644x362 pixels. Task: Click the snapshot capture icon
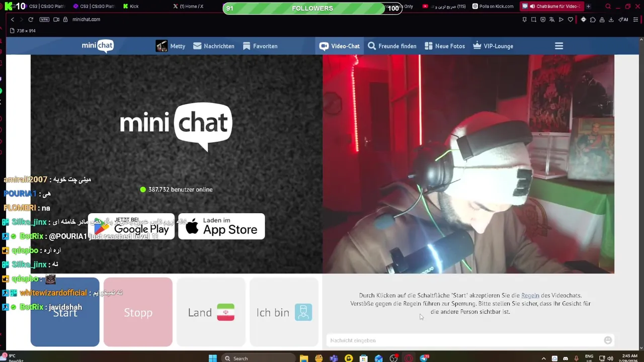point(534,20)
